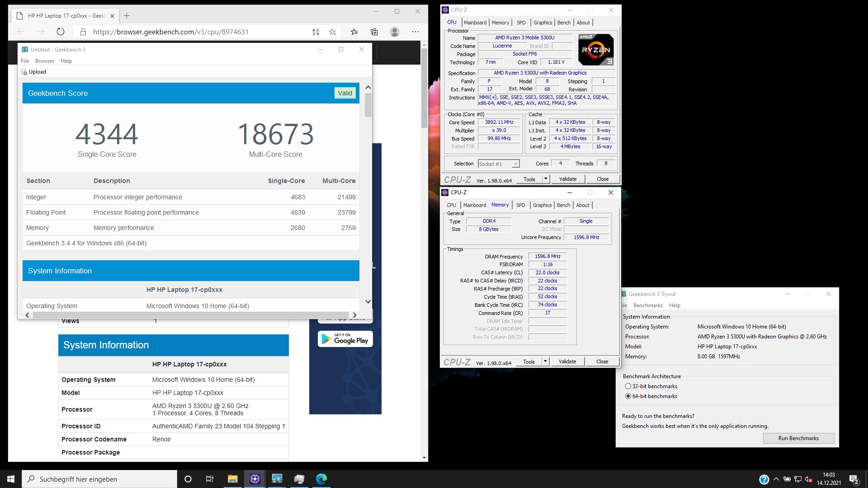Open the muted volume tray icon
This screenshot has width=868, height=488.
click(x=809, y=479)
